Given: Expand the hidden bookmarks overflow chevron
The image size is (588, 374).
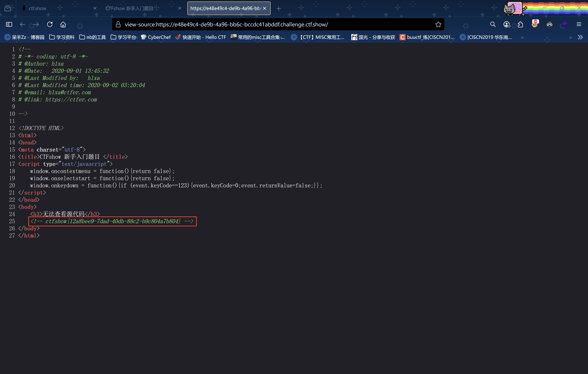Looking at the screenshot, I should click(580, 37).
